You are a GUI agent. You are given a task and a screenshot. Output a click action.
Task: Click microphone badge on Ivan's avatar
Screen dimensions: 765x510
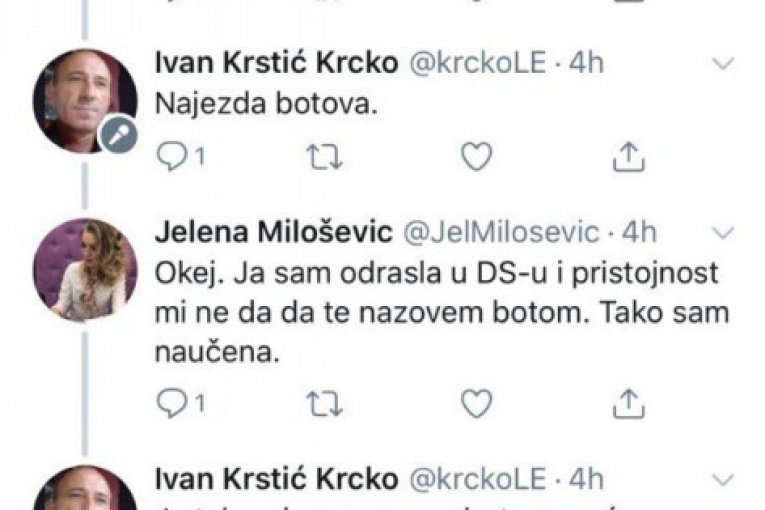(x=120, y=135)
